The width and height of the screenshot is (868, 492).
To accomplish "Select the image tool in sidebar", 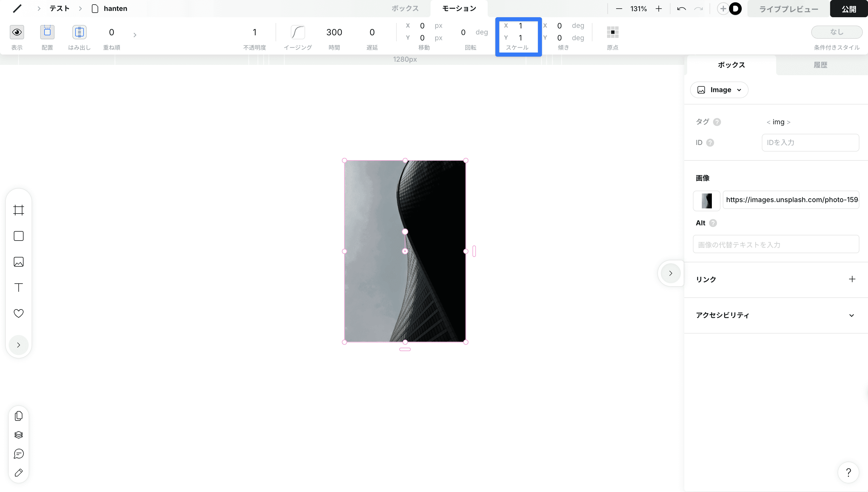I will pos(19,262).
